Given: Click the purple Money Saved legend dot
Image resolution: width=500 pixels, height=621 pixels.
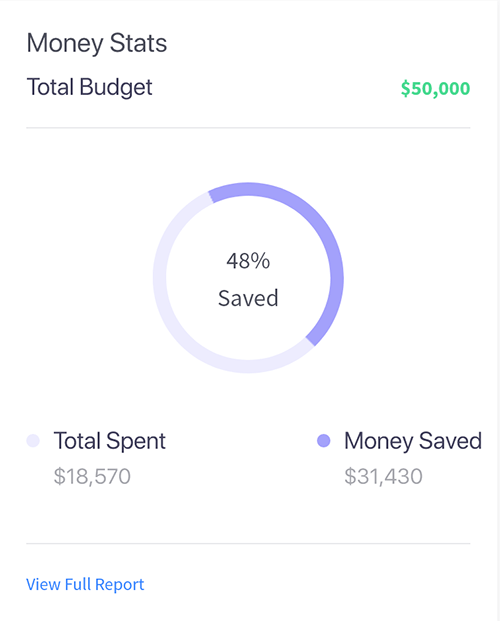Looking at the screenshot, I should click(x=324, y=440).
